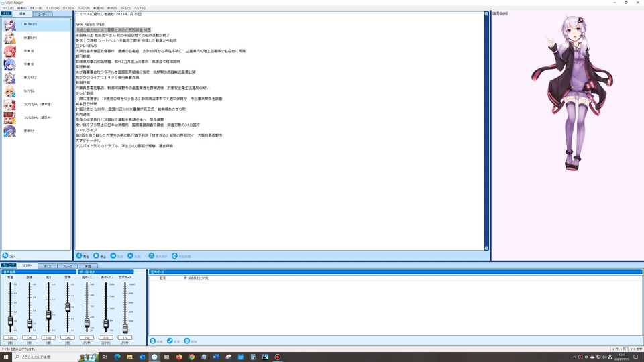Start playback with 再生 button
This screenshot has height=362, width=644.
[79, 255]
